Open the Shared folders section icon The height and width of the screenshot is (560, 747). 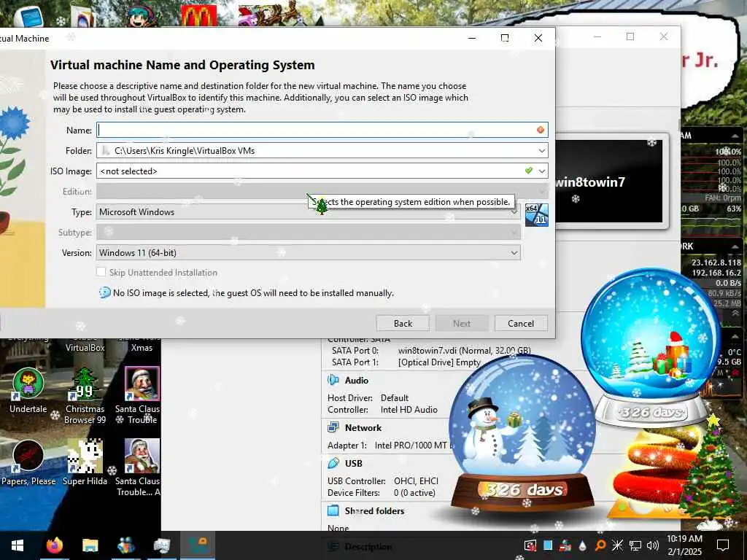click(x=333, y=510)
